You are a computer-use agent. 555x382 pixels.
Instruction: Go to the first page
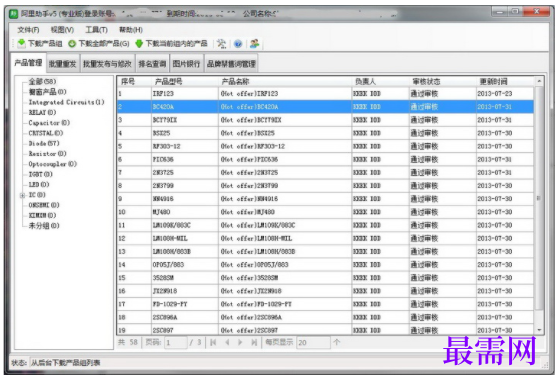pos(213,342)
